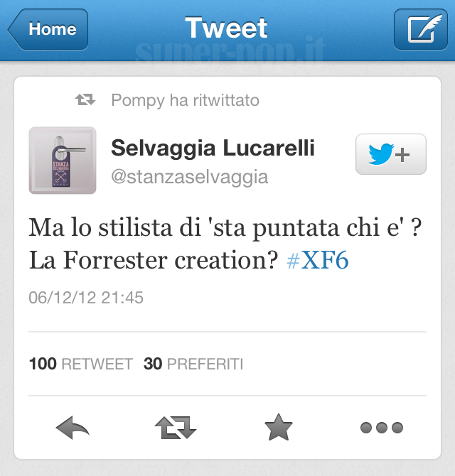Open Pompy's profile from the retweet notice
Screen dimensions: 455x476
(137, 100)
